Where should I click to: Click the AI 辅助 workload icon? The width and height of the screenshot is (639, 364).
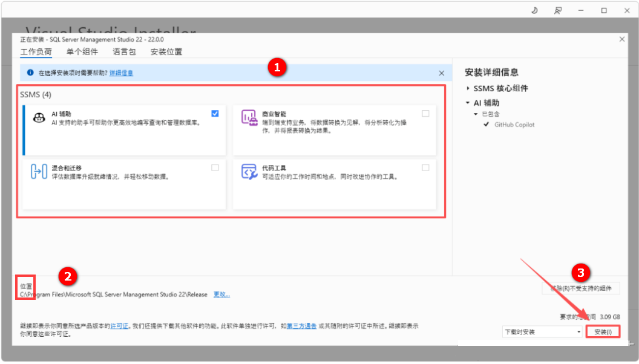tap(39, 118)
